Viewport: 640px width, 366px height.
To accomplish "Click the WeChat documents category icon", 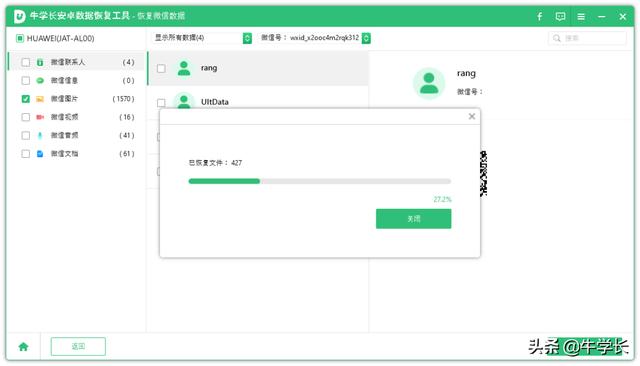I will click(40, 154).
